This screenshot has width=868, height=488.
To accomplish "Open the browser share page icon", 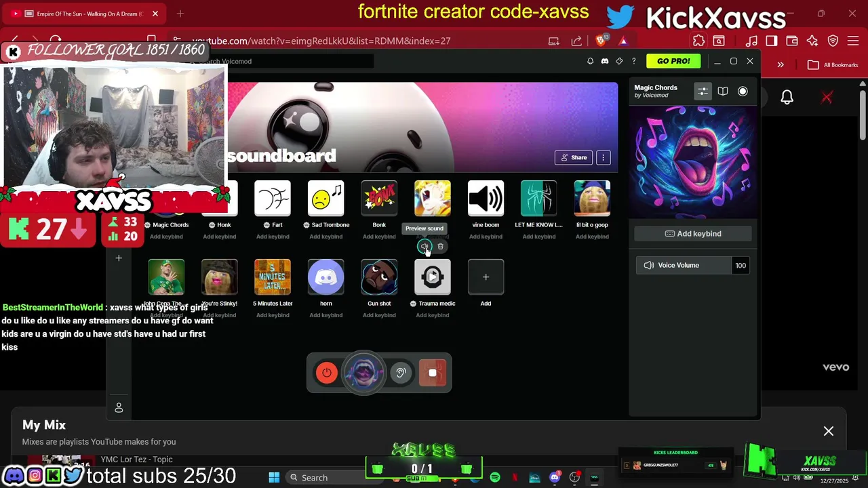I will tap(576, 41).
